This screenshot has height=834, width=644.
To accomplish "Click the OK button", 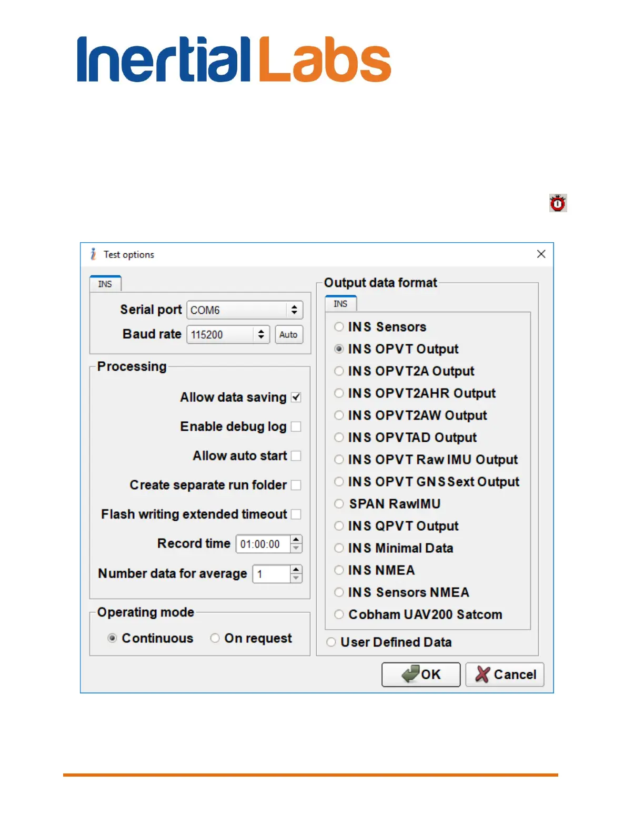I will point(421,674).
